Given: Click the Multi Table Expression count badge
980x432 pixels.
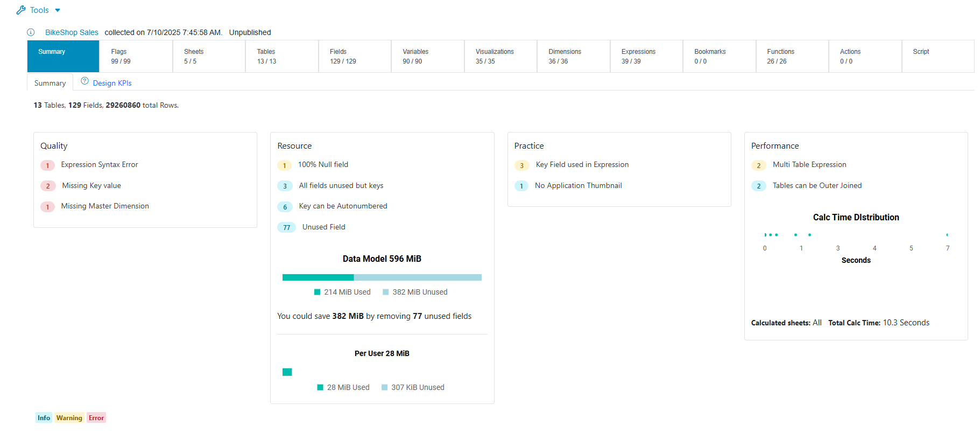Looking at the screenshot, I should coord(758,165).
